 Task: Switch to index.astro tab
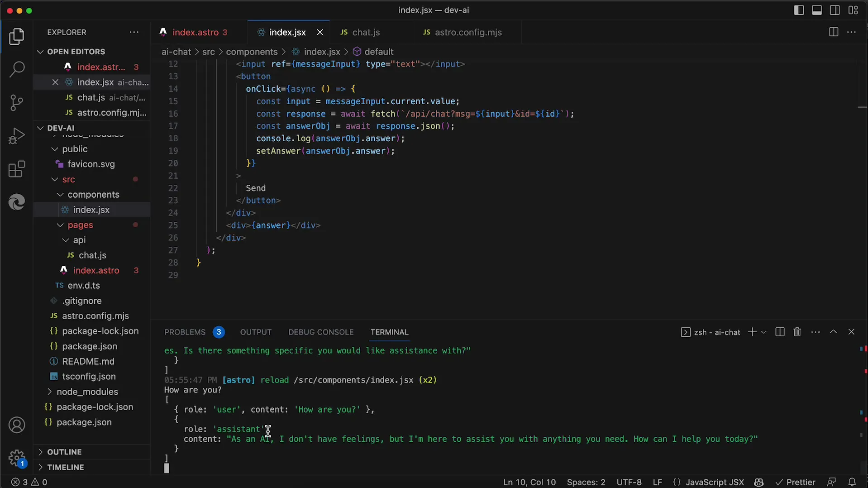coord(200,32)
